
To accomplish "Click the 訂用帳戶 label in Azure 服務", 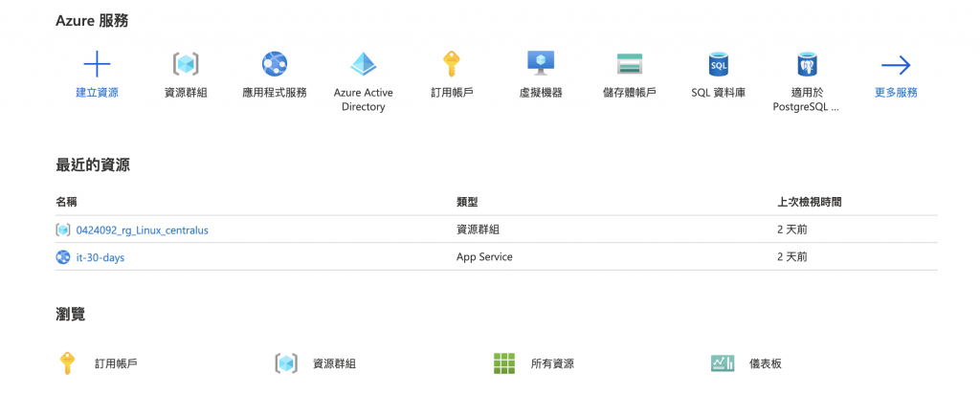I will tap(452, 93).
